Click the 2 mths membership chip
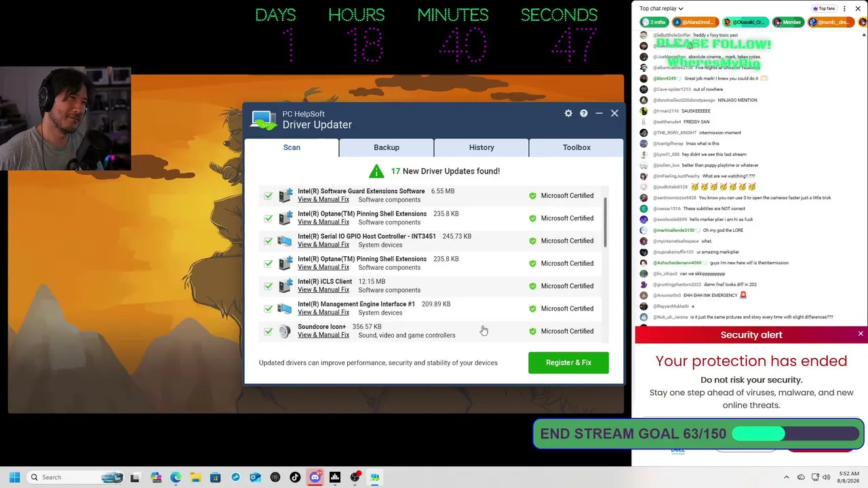 (x=656, y=22)
